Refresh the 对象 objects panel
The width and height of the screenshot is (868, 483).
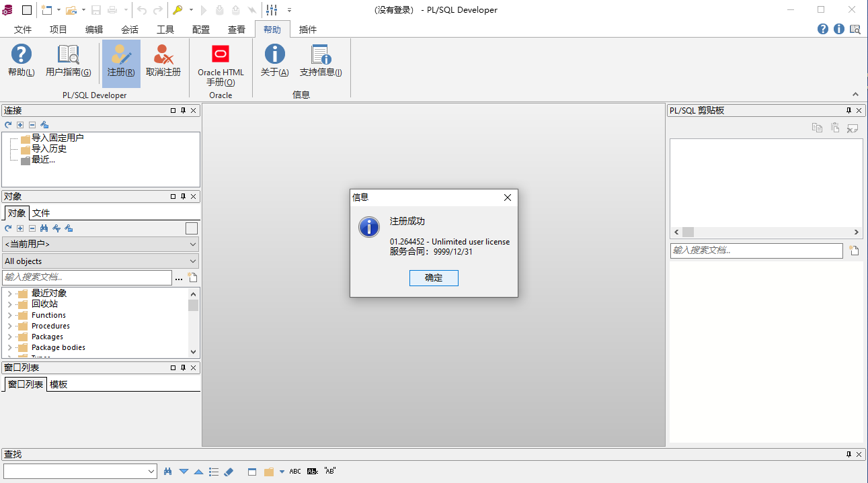8,228
